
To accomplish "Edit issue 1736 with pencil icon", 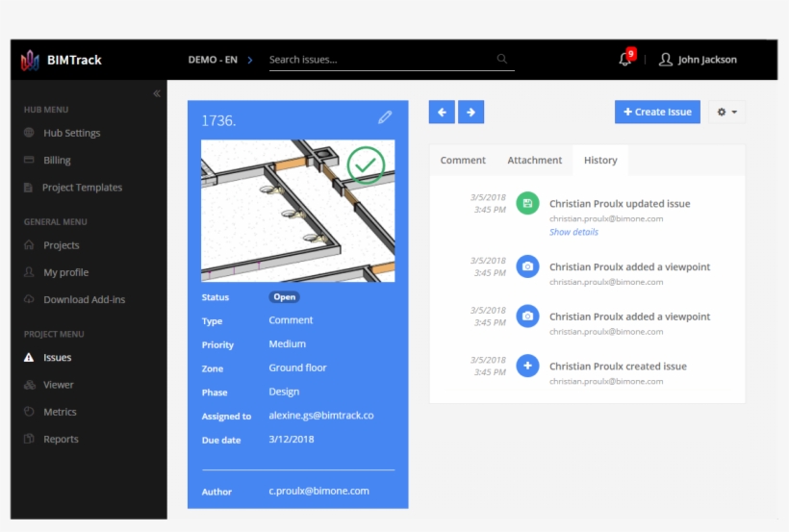I will (385, 117).
